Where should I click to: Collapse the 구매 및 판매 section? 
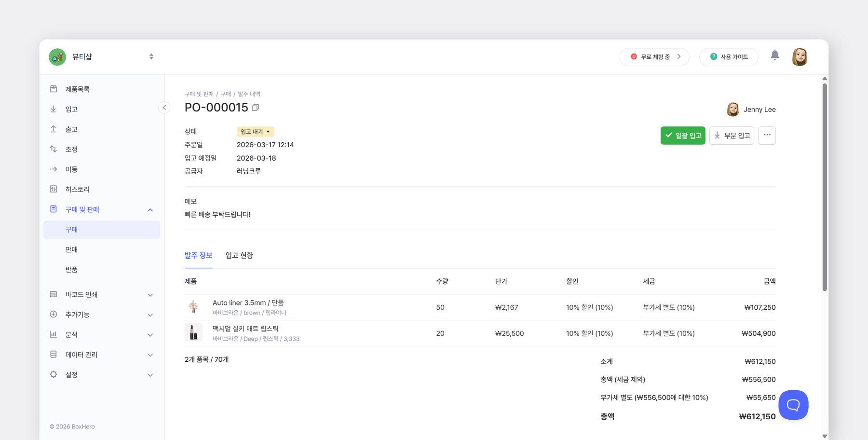point(150,209)
